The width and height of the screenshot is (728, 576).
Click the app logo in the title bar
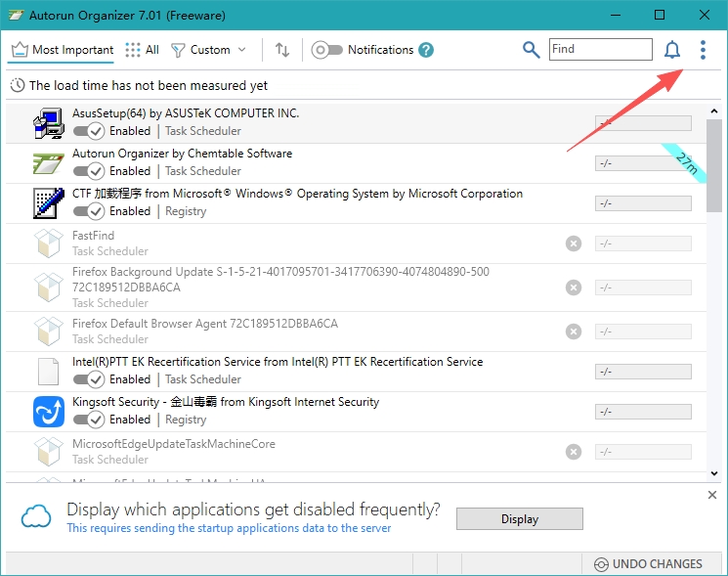click(16, 16)
